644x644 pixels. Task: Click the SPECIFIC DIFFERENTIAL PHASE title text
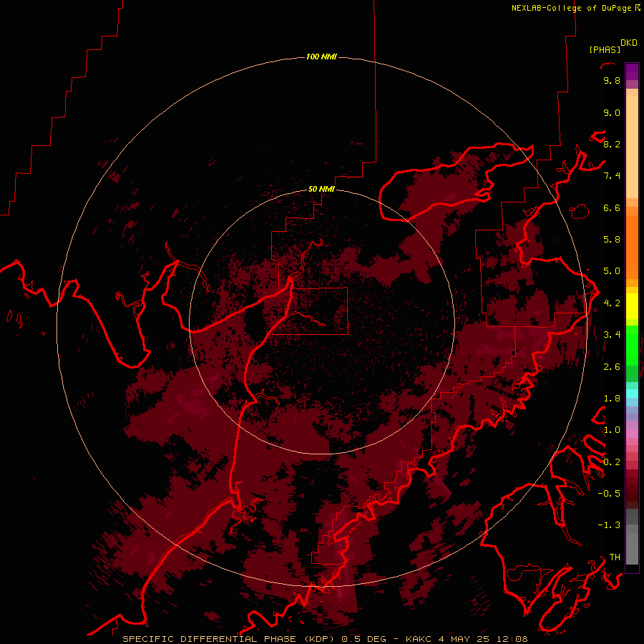point(210,639)
